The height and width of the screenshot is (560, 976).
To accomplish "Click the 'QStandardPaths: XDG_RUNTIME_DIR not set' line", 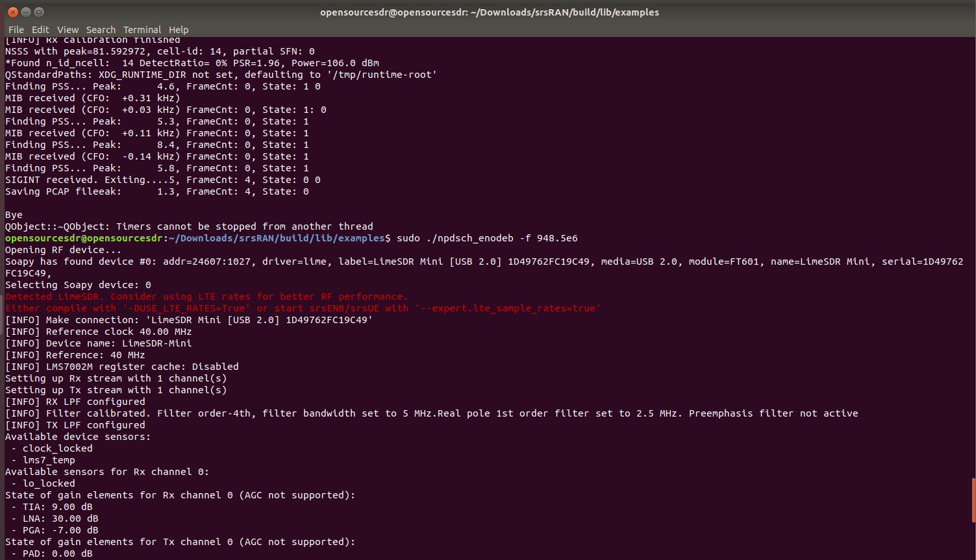I will 221,75.
